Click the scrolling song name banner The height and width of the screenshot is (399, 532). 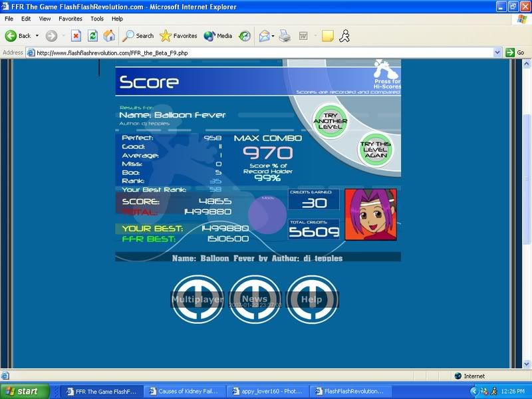coord(258,257)
